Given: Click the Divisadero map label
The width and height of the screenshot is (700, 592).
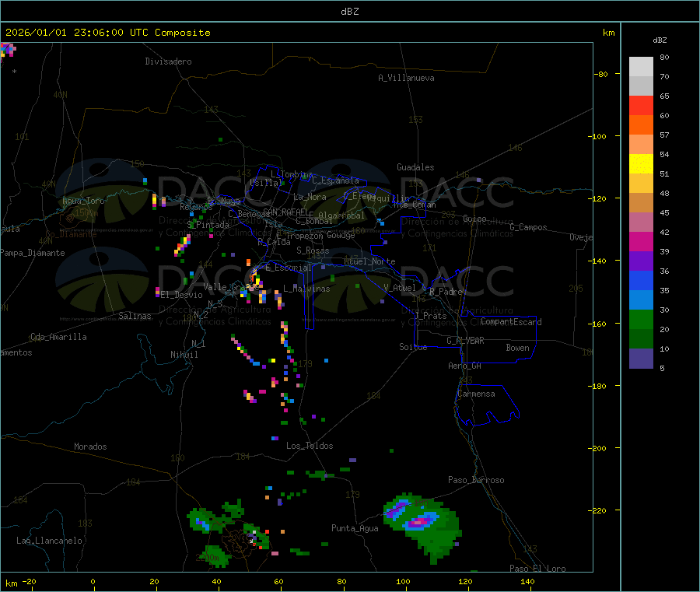Looking at the screenshot, I should (168, 61).
